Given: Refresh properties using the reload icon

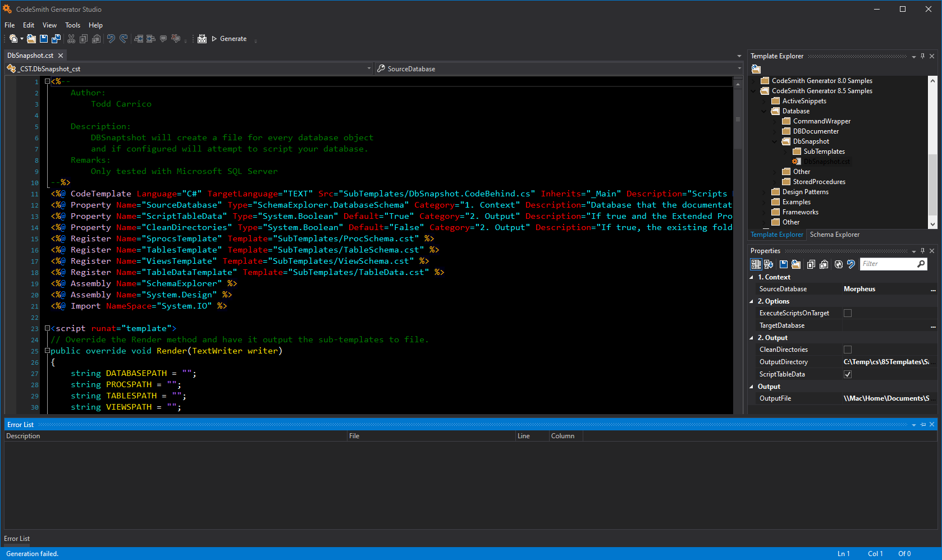Looking at the screenshot, I should 838,264.
